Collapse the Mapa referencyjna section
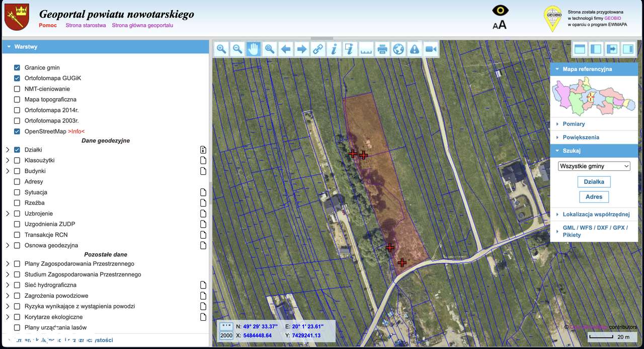The height and width of the screenshot is (349, 644). [595, 69]
